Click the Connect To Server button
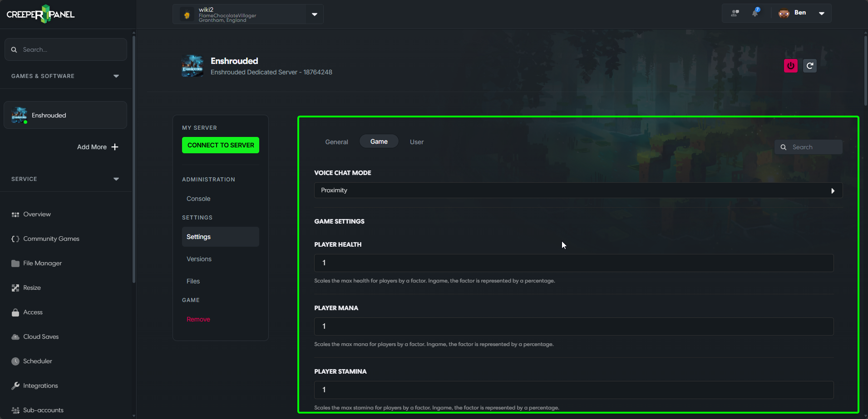868x419 pixels. point(221,145)
